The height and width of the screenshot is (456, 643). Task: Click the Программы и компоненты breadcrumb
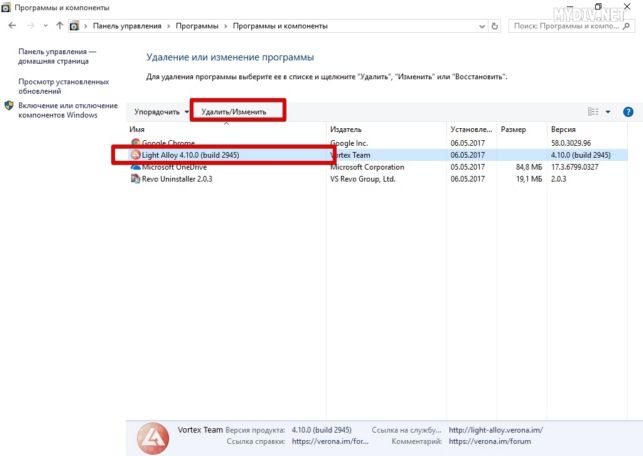(x=280, y=26)
